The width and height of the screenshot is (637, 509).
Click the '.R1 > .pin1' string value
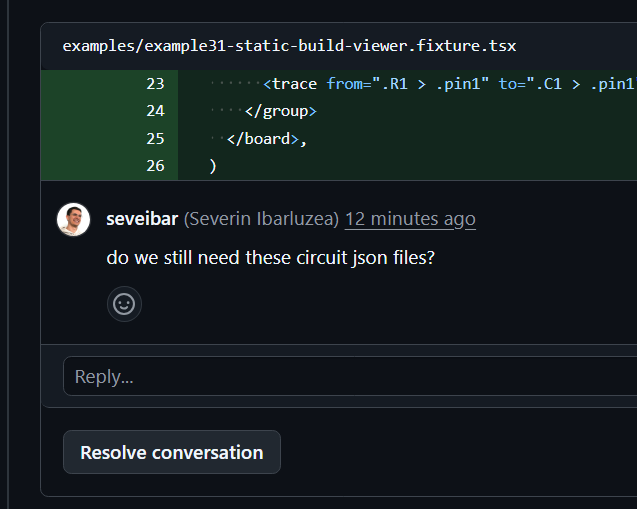click(432, 84)
